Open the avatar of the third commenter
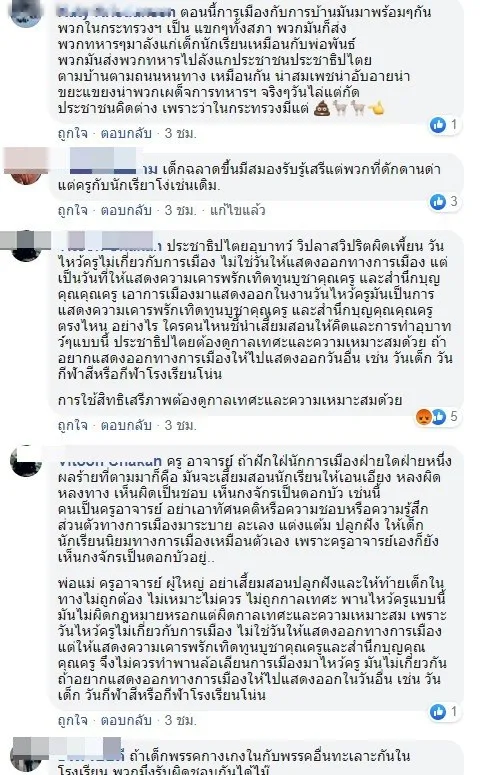The image size is (483, 775). coord(26,245)
